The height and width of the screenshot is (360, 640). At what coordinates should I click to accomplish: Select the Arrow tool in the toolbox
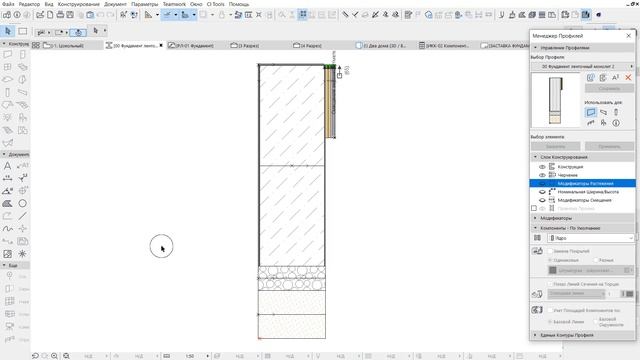click(x=8, y=31)
